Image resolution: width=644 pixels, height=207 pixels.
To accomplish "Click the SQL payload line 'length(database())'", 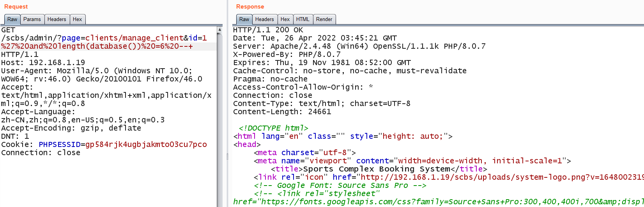I will pyautogui.click(x=97, y=46).
